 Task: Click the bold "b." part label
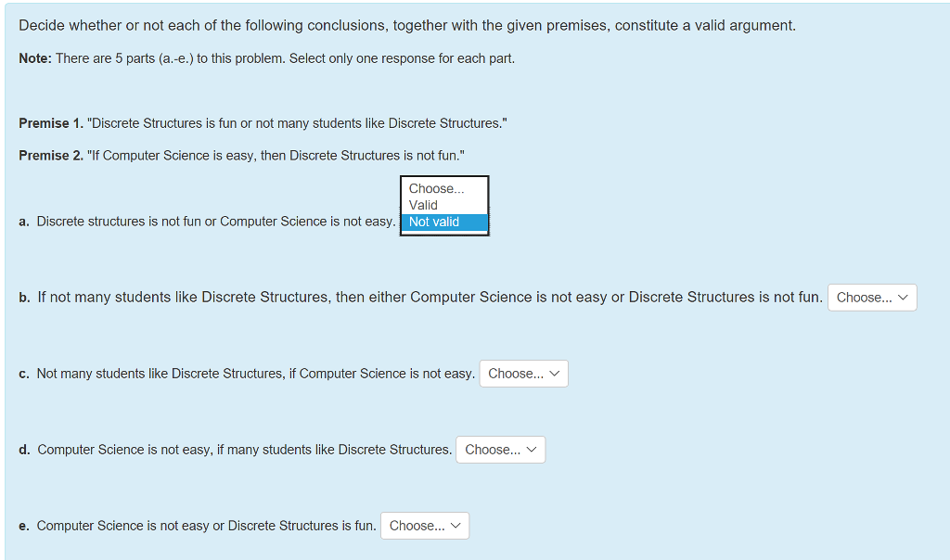click(x=24, y=298)
